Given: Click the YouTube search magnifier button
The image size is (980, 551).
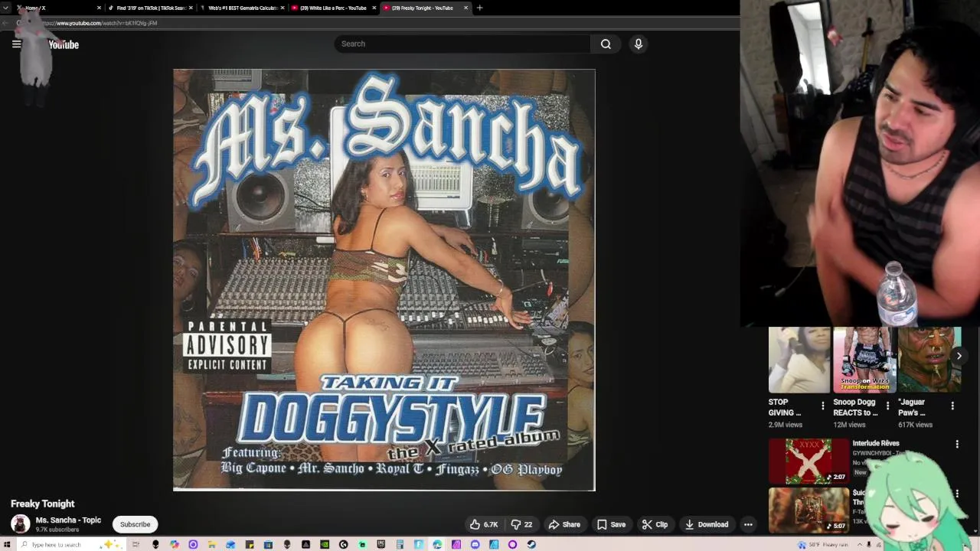Looking at the screenshot, I should [x=606, y=44].
